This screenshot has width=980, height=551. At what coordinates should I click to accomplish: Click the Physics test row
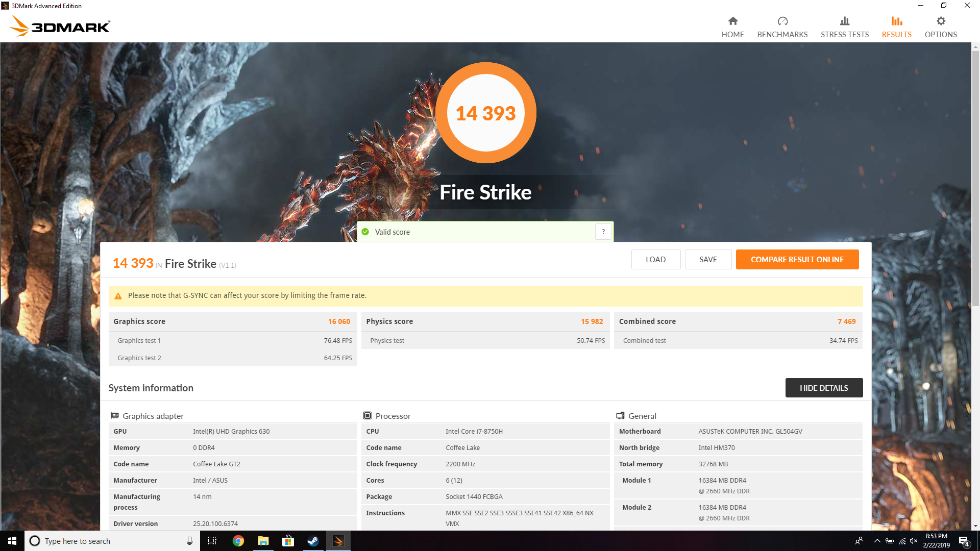[x=485, y=340]
